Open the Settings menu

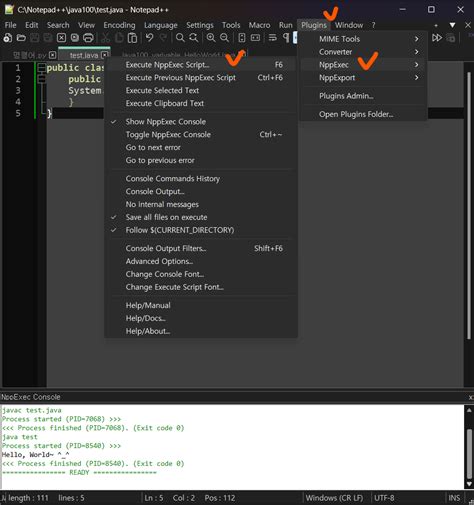pyautogui.click(x=200, y=25)
